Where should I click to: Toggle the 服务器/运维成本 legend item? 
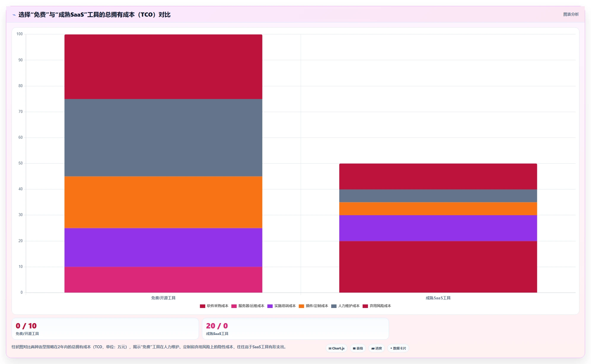coord(248,306)
